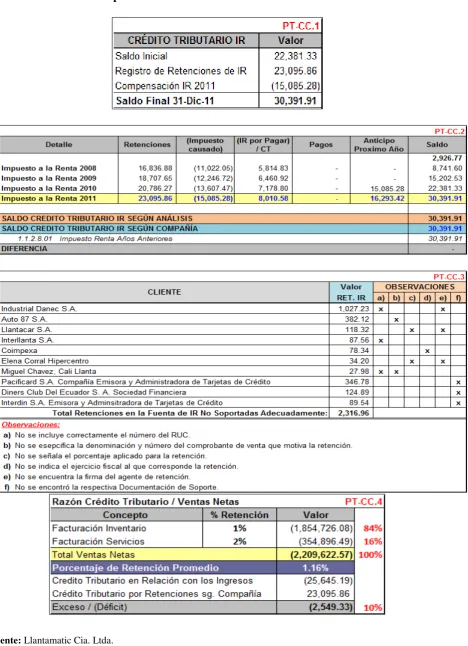Screen dimensions: 468x646
Task: Select the 16,293.42 anticipo value
Action: pos(387,199)
